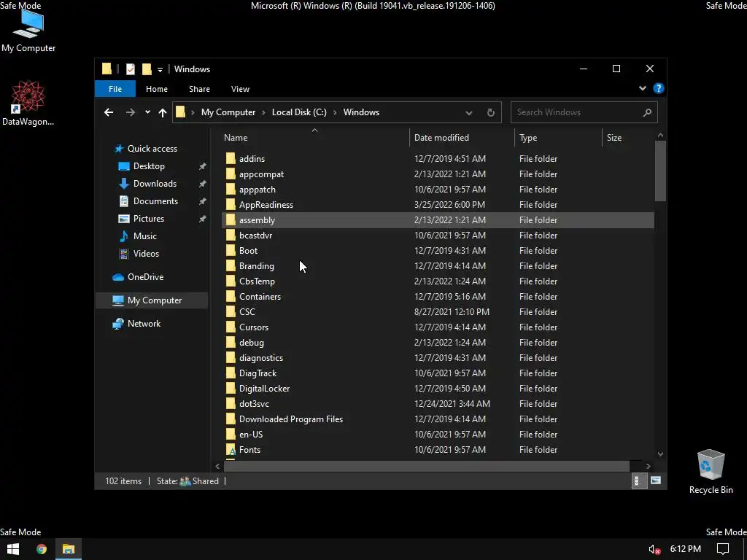Image resolution: width=747 pixels, height=560 pixels.
Task: Go up one level with Up arrow
Action: click(x=163, y=112)
